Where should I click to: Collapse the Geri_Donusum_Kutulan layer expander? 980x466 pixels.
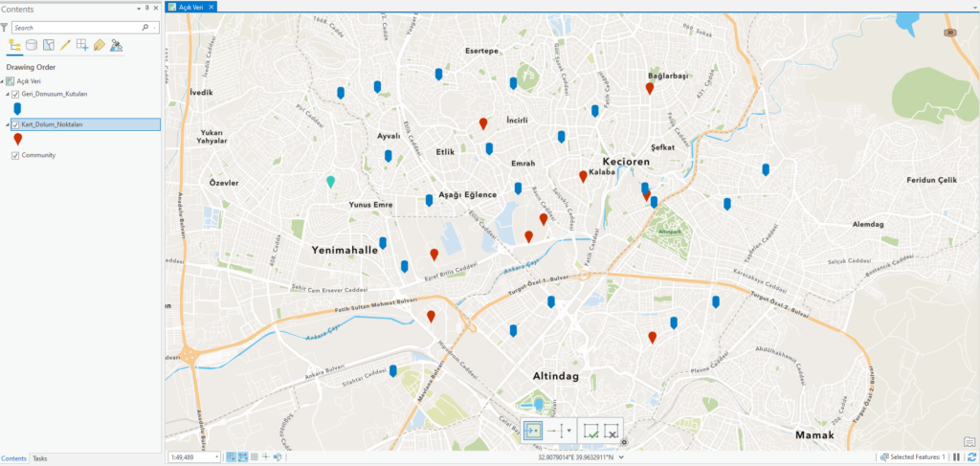[x=8, y=94]
